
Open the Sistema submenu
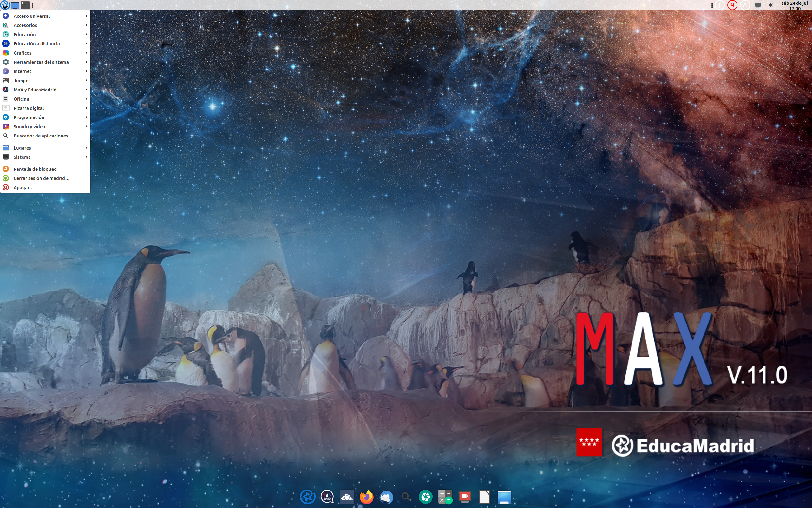(45, 157)
